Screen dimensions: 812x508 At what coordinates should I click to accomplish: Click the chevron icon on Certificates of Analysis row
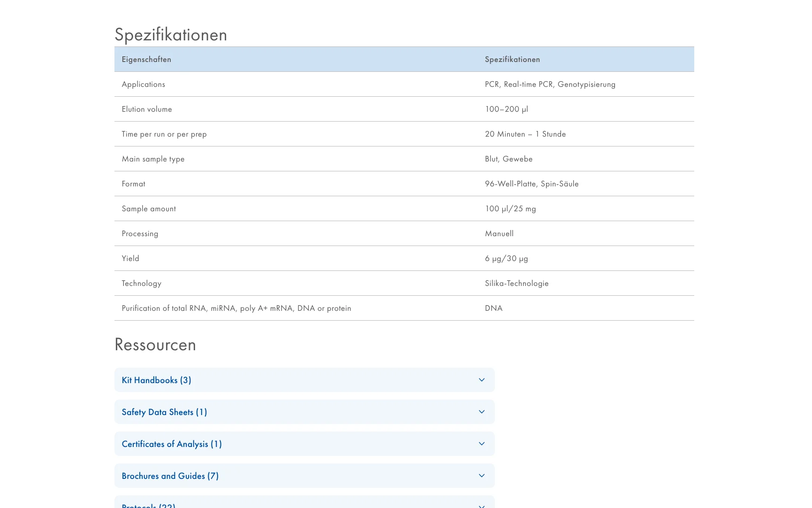tap(482, 444)
